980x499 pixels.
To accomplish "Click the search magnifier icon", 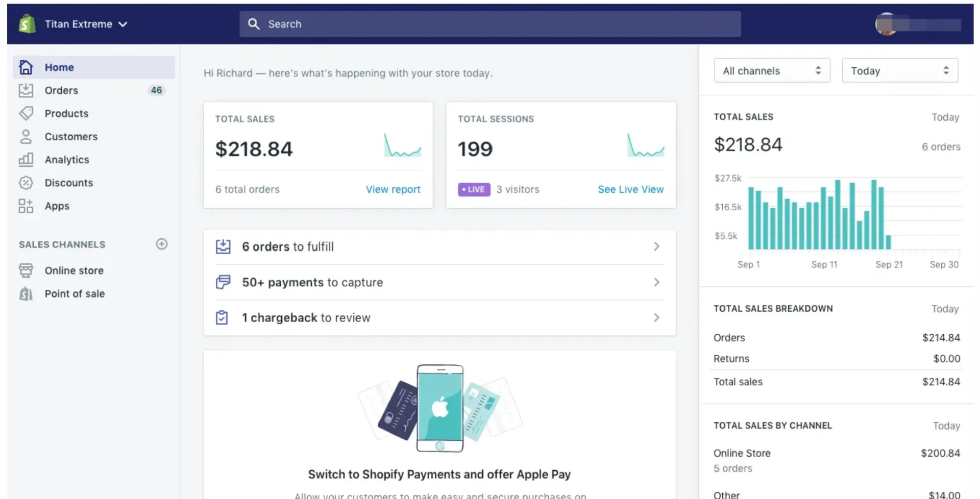I will click(254, 24).
